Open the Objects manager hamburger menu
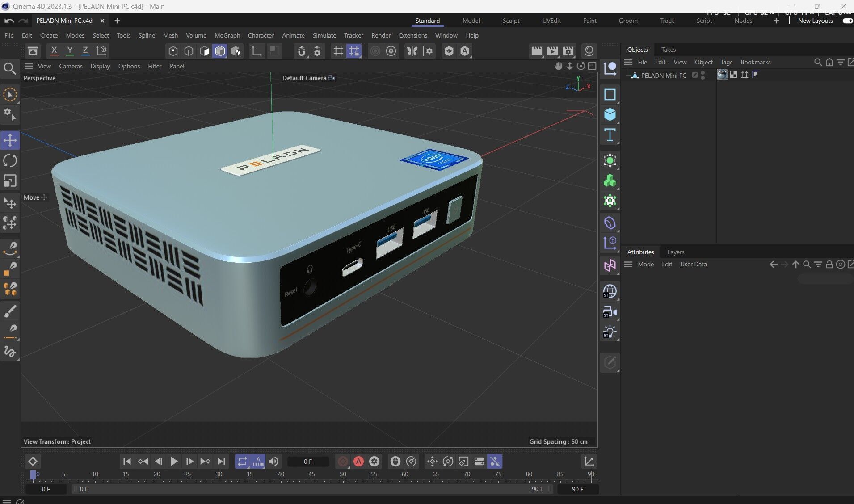The image size is (854, 504). (628, 62)
